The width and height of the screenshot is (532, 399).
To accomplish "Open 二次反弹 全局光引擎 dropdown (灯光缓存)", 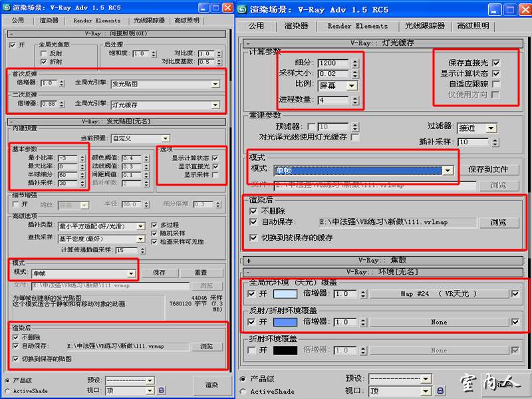I will click(x=165, y=105).
